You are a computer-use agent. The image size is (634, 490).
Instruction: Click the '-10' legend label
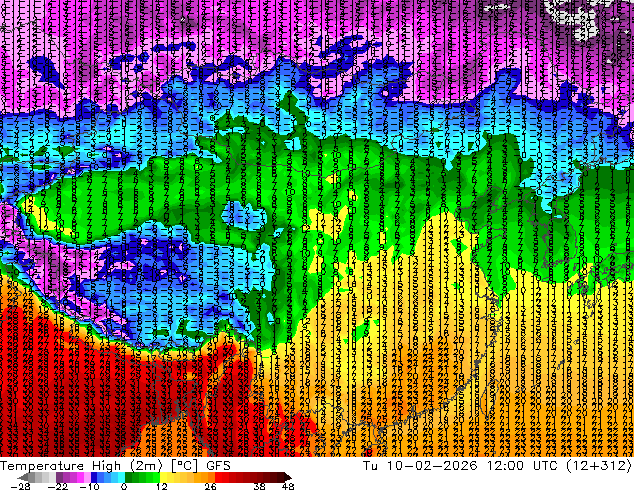pyautogui.click(x=89, y=486)
